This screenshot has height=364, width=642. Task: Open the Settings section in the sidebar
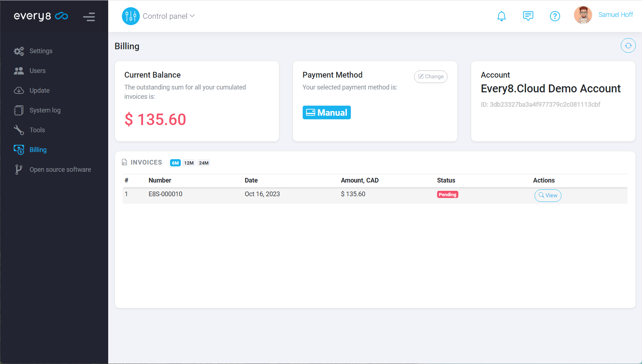(41, 51)
